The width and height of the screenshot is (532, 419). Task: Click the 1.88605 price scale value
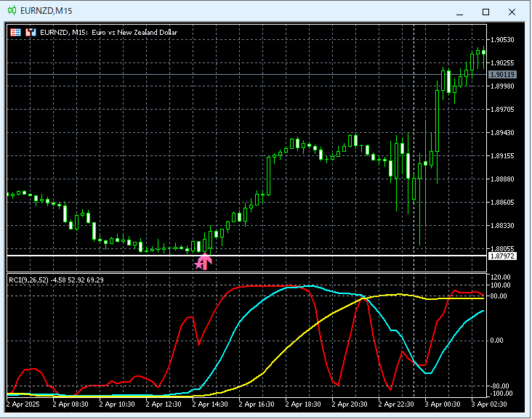coord(502,203)
